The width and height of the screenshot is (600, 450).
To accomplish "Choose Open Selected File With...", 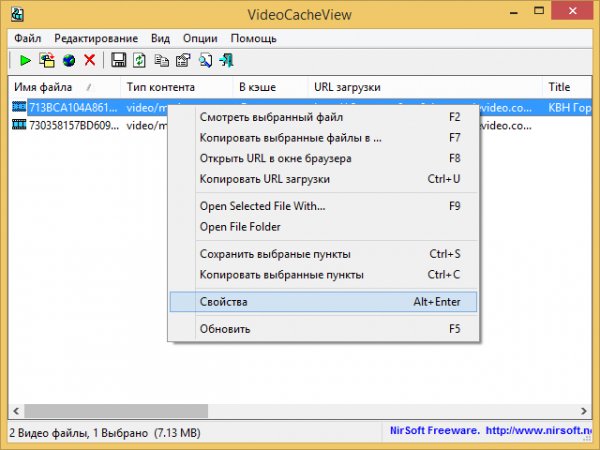I will (x=323, y=206).
